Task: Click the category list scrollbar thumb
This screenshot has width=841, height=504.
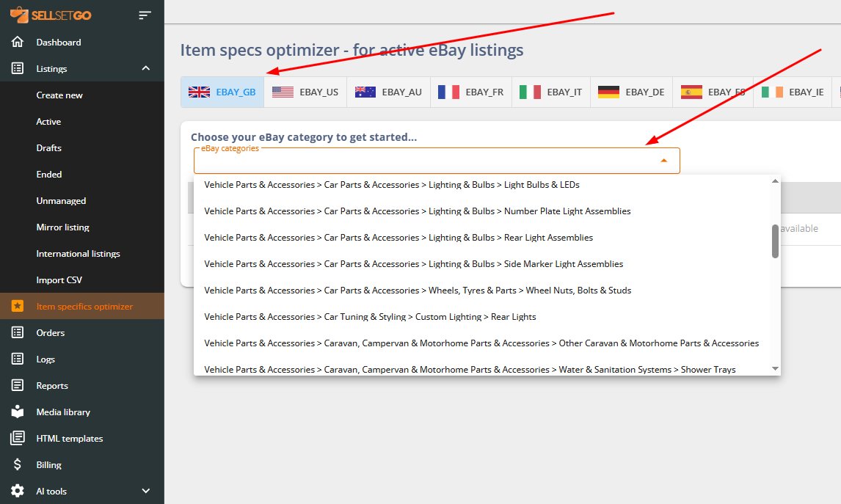Action: pyautogui.click(x=775, y=241)
